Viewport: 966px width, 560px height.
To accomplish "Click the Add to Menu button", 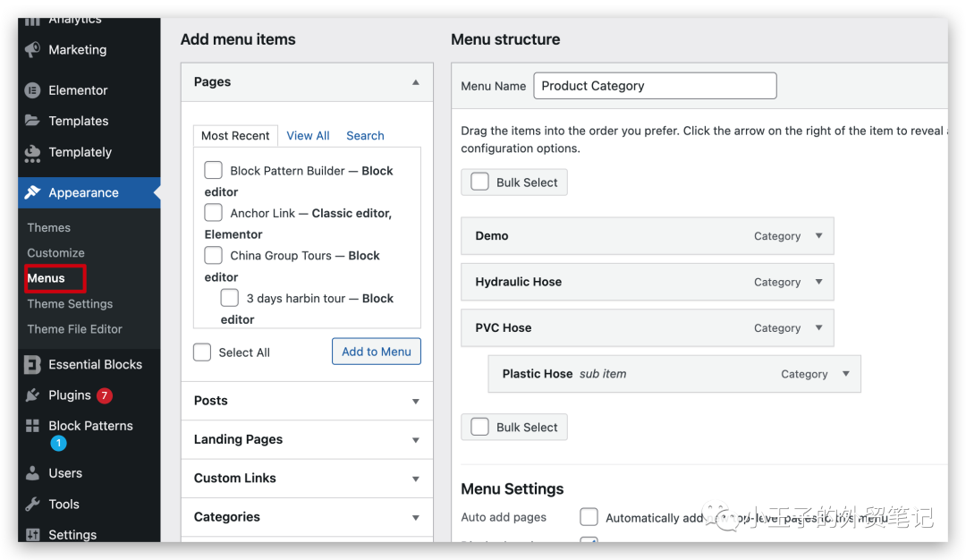I will pyautogui.click(x=377, y=352).
